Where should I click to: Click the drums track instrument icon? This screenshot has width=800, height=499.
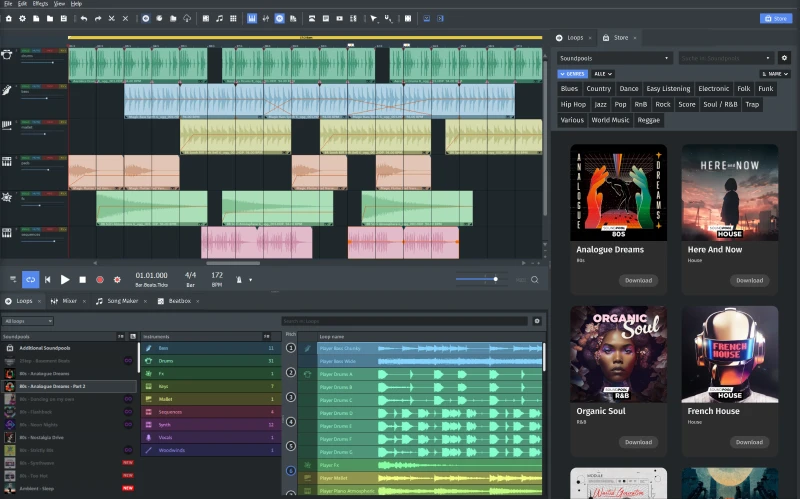tap(7, 54)
